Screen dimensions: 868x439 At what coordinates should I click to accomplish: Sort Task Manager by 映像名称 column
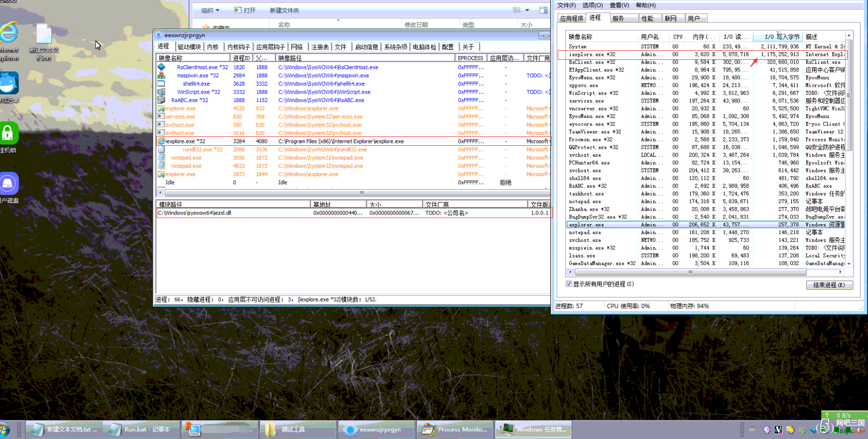602,37
